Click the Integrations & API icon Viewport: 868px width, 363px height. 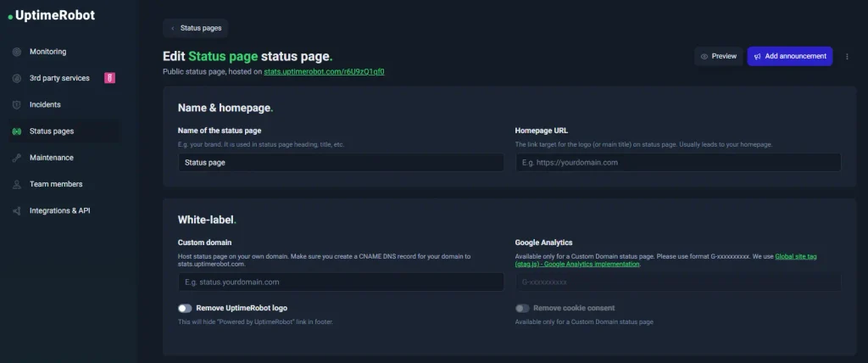(x=17, y=211)
